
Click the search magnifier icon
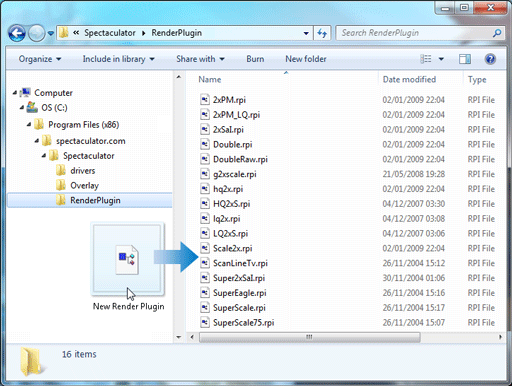point(497,33)
